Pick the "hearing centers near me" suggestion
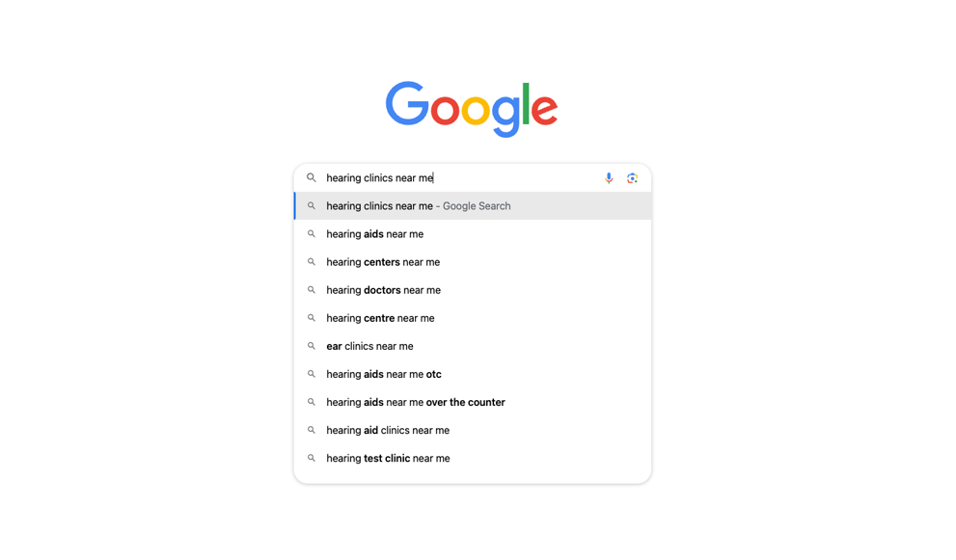 click(x=383, y=262)
